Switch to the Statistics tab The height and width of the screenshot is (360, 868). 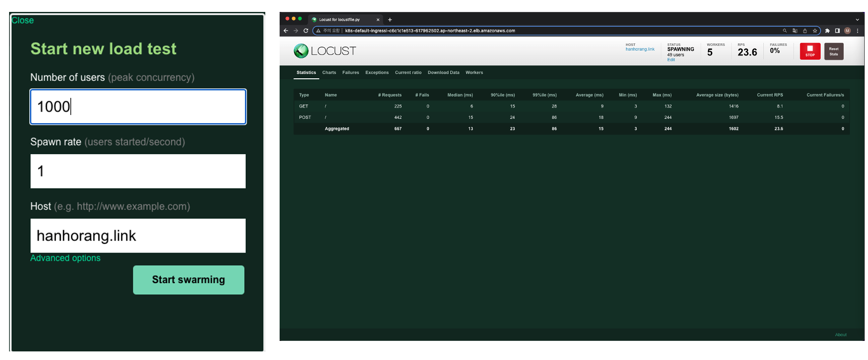coord(306,73)
